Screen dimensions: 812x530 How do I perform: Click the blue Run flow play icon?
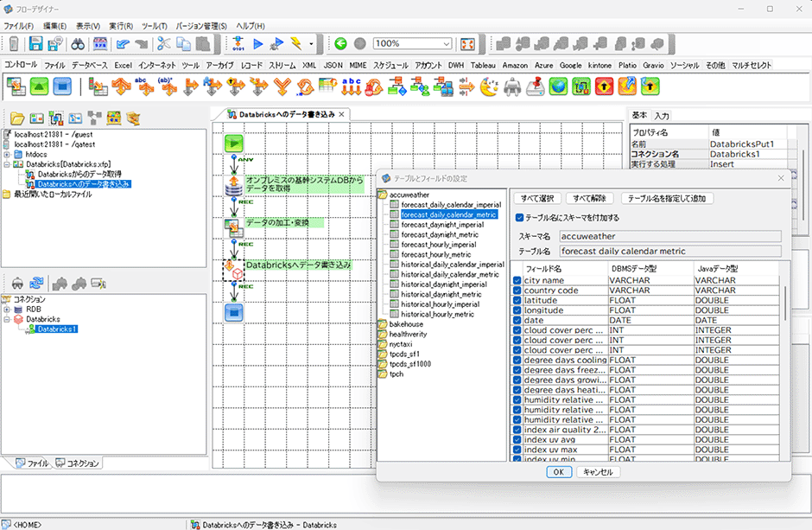point(259,43)
